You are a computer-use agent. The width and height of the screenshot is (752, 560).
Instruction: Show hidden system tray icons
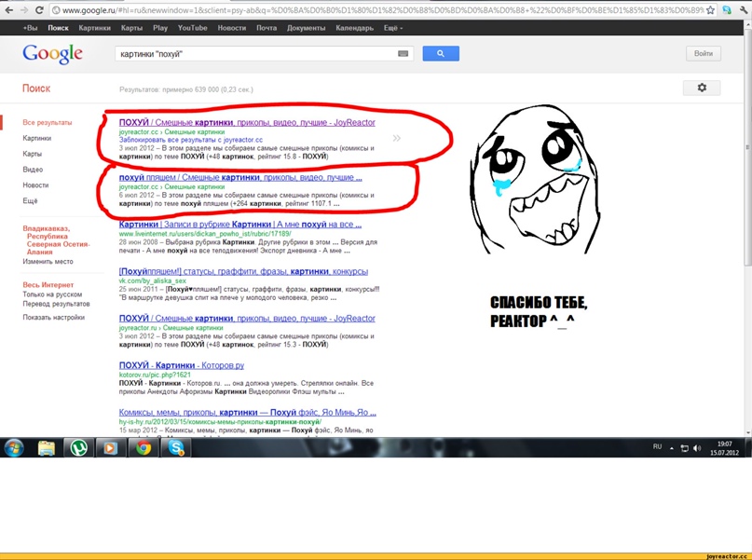click(x=672, y=448)
